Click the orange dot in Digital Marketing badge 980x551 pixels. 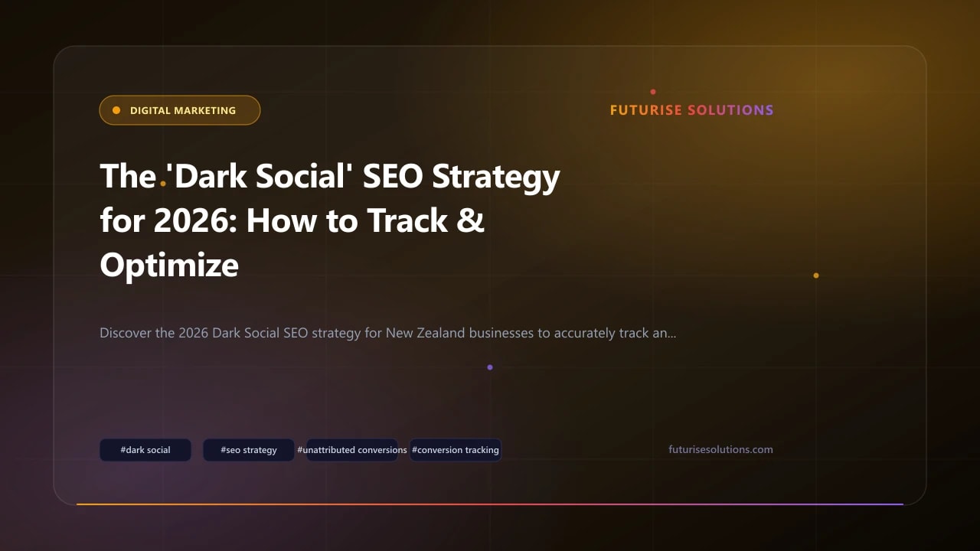tap(116, 110)
